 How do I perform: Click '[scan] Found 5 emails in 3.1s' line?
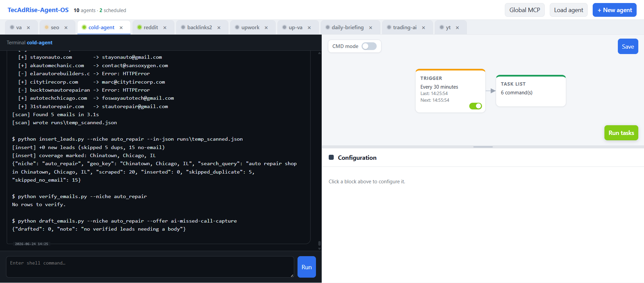click(55, 114)
